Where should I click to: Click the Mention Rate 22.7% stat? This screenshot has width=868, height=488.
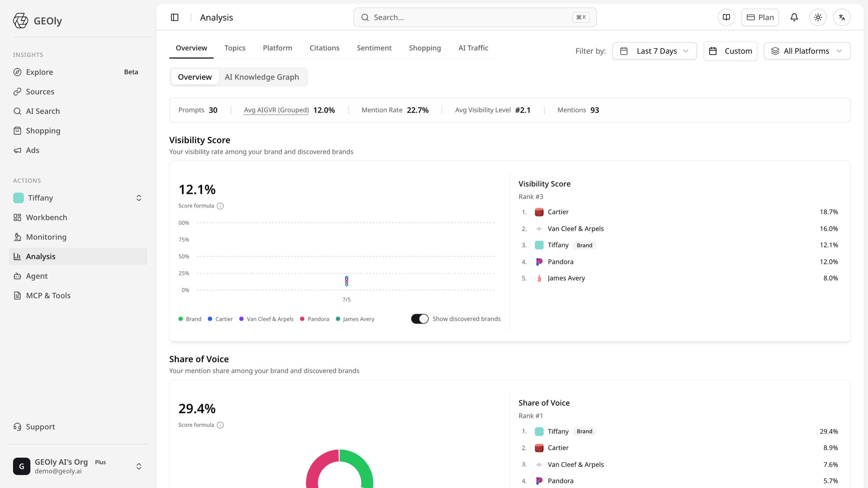pos(395,110)
